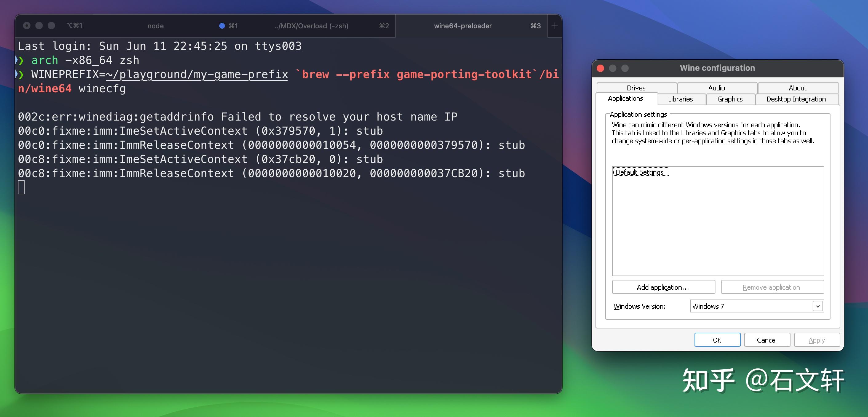Close the Wine configuration window
868x417 pixels.
click(600, 68)
